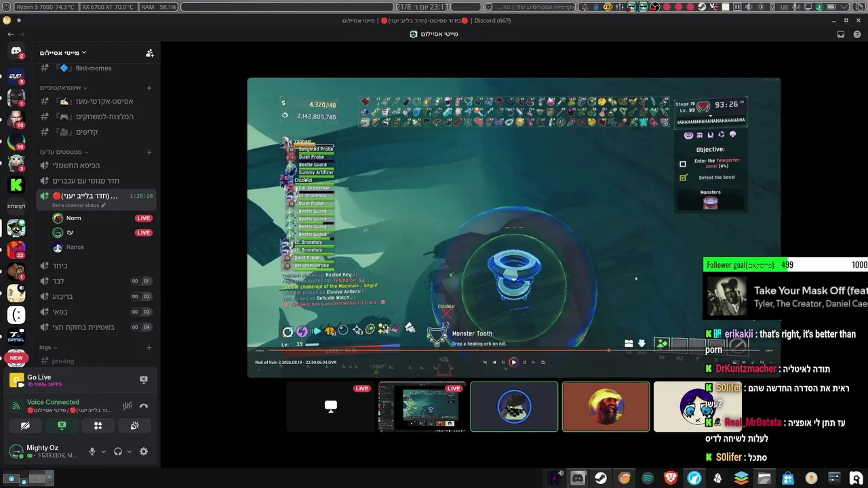Invite people to the server
Screen dimensions: 868x488
click(150, 53)
